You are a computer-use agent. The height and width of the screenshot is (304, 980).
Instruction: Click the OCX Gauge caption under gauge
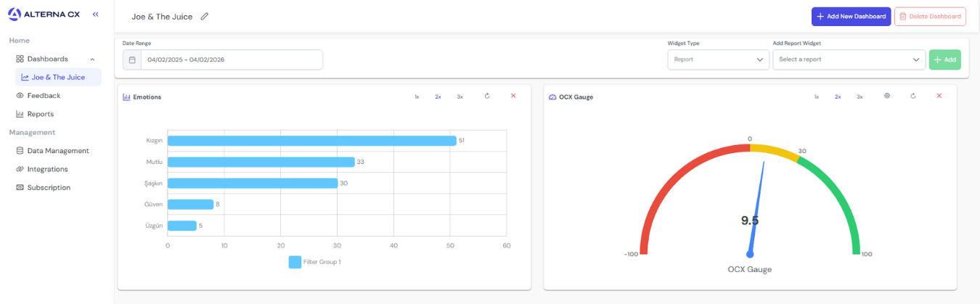(750, 269)
